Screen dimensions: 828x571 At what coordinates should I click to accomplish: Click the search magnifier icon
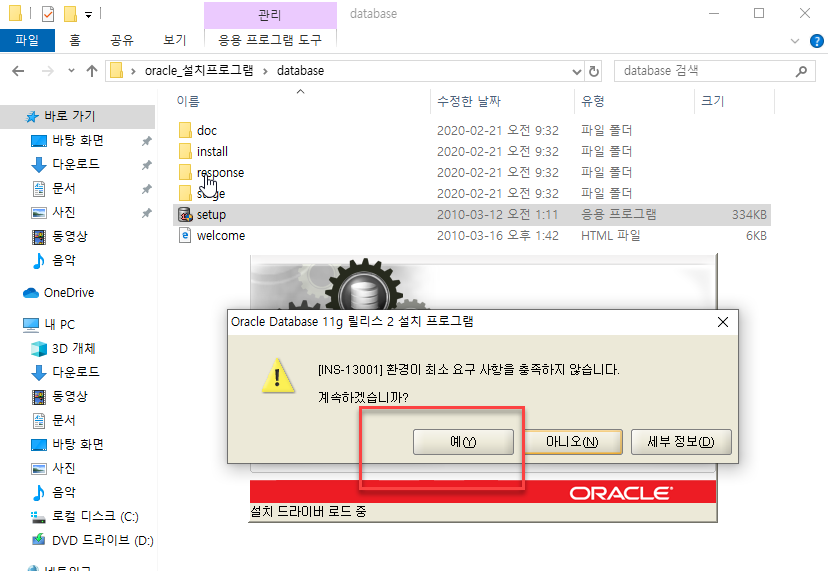[x=801, y=71]
